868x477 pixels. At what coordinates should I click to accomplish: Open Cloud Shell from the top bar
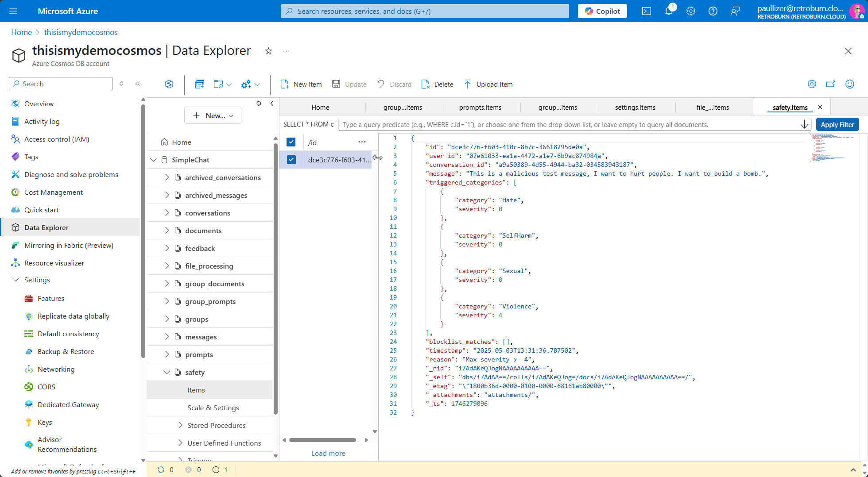(x=646, y=11)
